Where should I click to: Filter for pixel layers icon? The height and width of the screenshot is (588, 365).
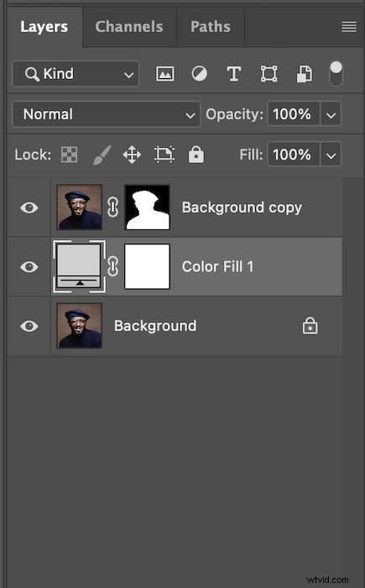[165, 74]
